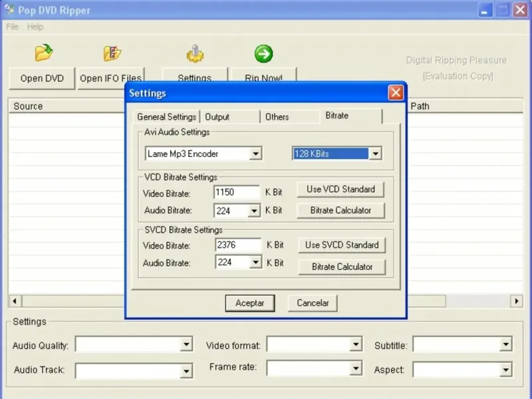Click the VCD Bitrate Calculator button
532x399 pixels.
[340, 210]
